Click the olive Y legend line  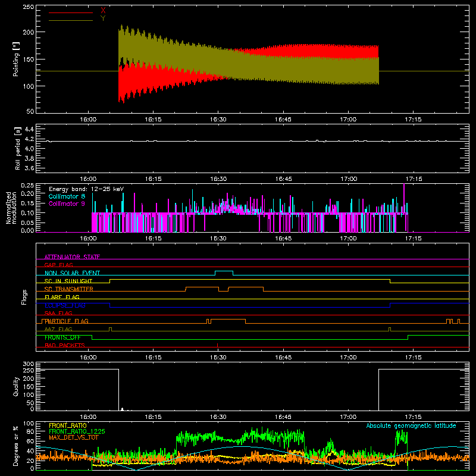coord(71,20)
